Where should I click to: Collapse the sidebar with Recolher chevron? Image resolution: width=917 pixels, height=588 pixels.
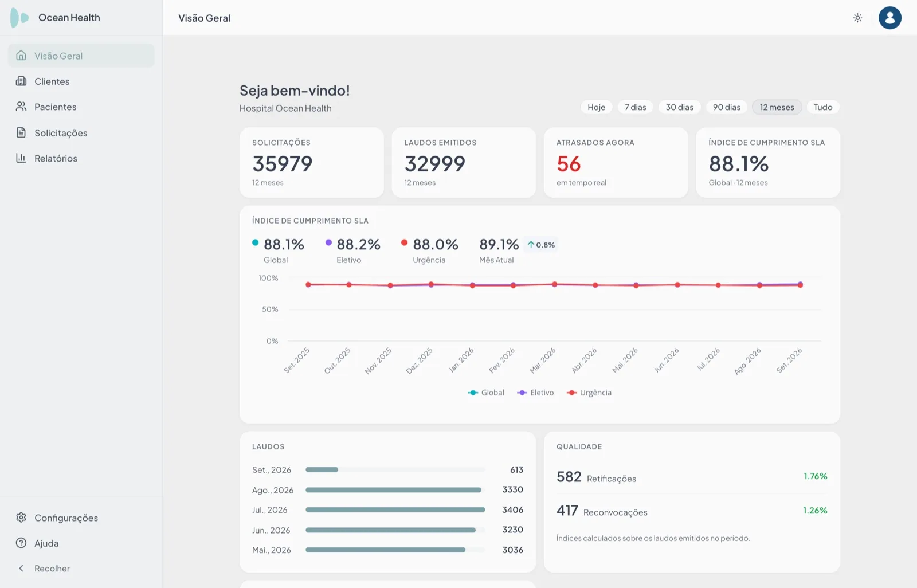(21, 569)
